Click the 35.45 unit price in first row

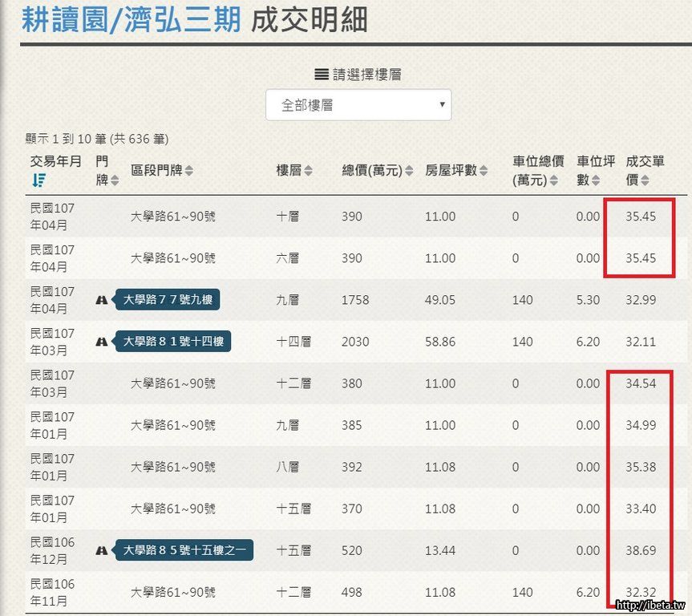coord(641,217)
